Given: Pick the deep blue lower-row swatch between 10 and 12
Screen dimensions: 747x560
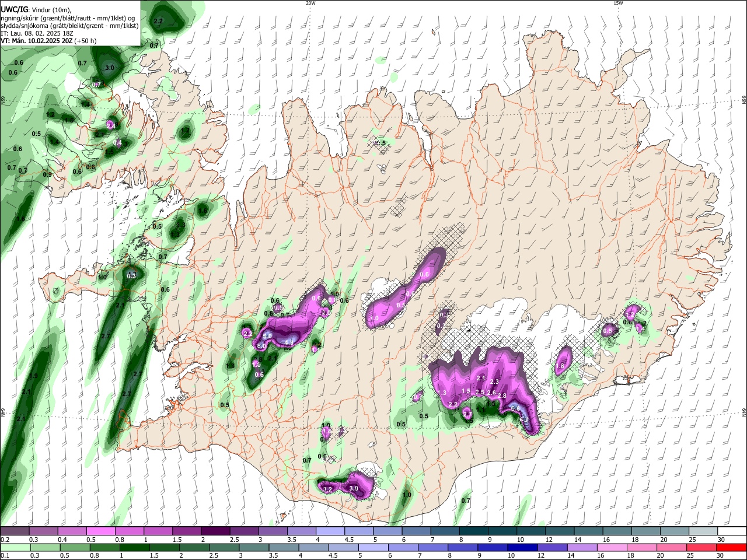Looking at the screenshot, I should click(521, 547).
